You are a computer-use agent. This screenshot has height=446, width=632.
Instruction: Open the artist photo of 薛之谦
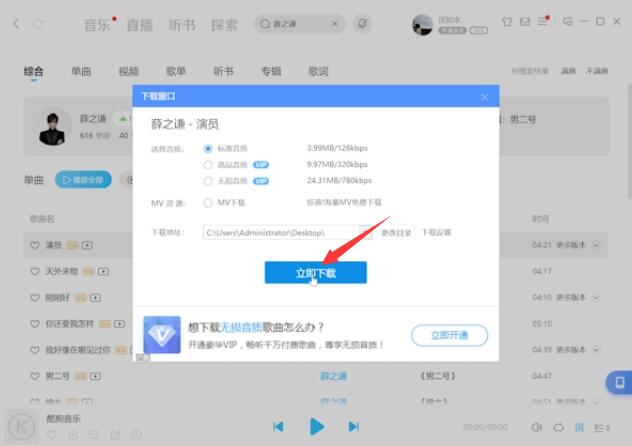[52, 128]
